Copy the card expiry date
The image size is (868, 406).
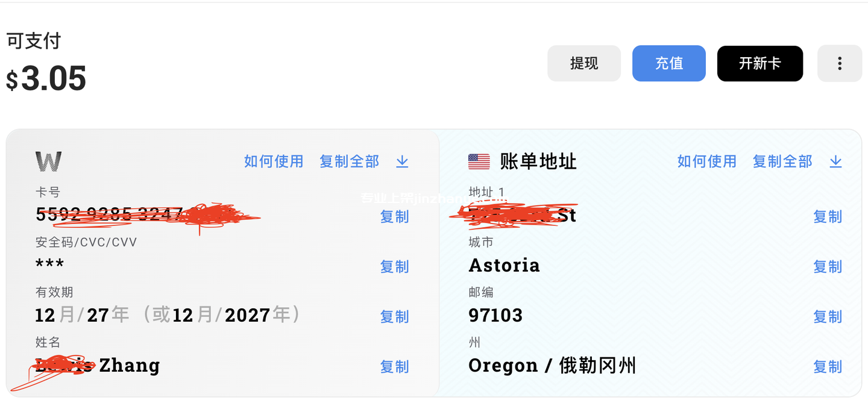394,317
